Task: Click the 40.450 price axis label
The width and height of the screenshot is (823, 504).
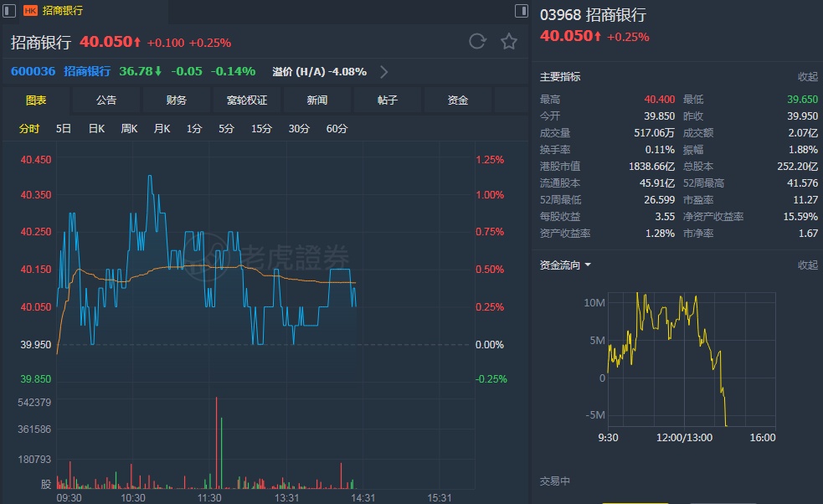Action: pyautogui.click(x=36, y=160)
